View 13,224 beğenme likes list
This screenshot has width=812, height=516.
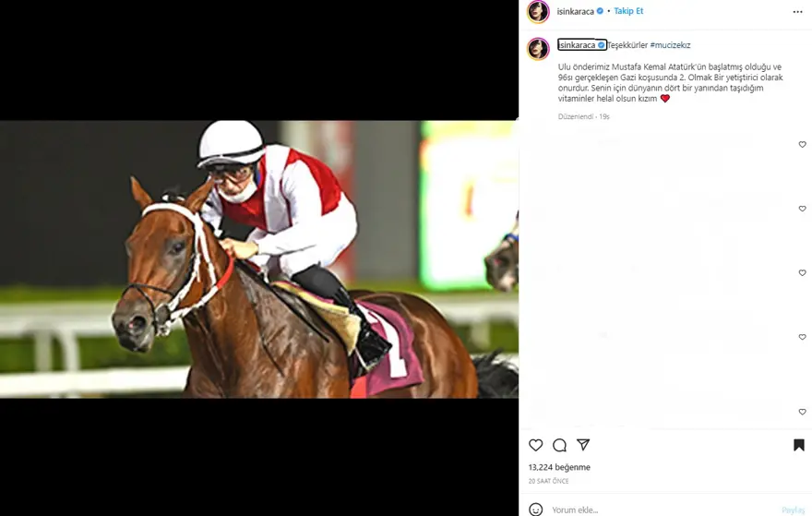(559, 467)
